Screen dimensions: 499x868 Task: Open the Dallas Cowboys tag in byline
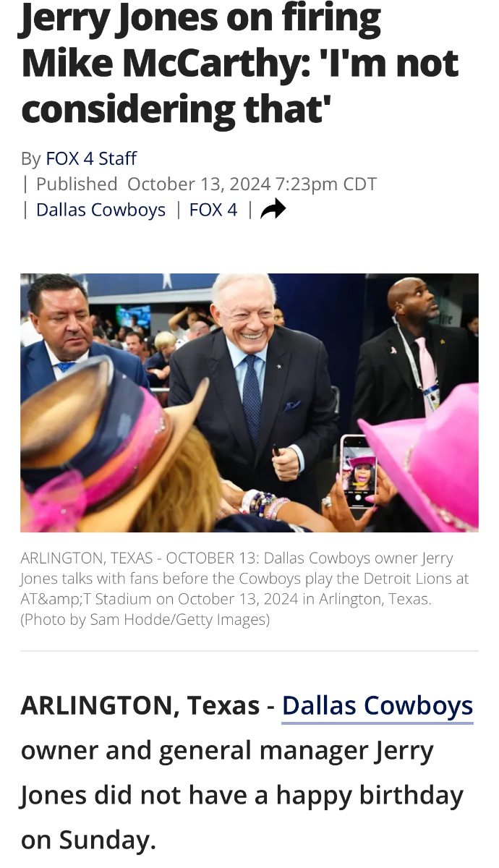click(x=101, y=210)
